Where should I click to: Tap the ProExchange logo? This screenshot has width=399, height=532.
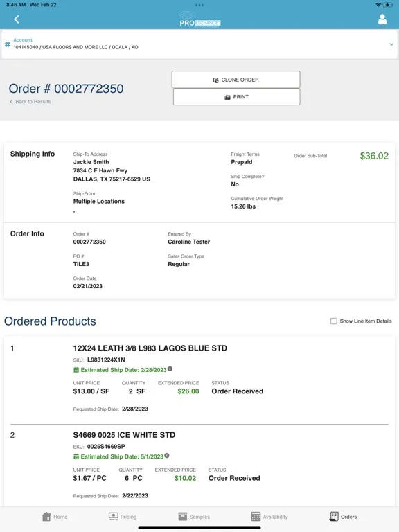point(199,19)
